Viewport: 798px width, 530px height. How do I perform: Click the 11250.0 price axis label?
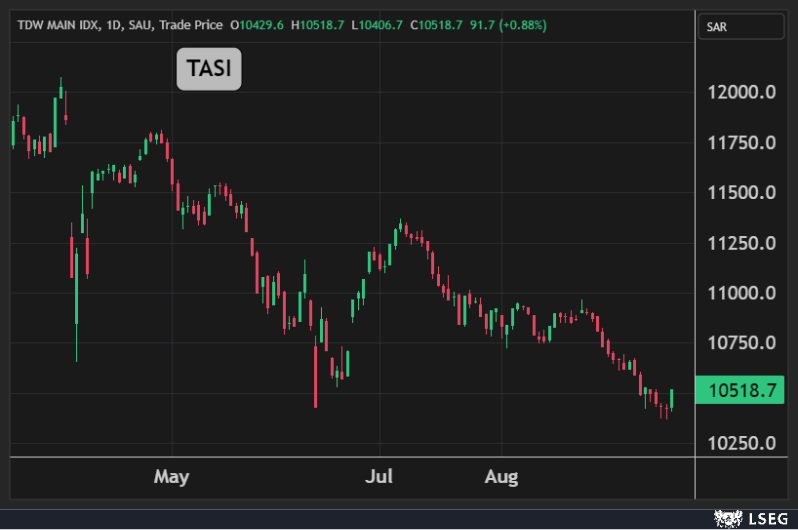(743, 243)
